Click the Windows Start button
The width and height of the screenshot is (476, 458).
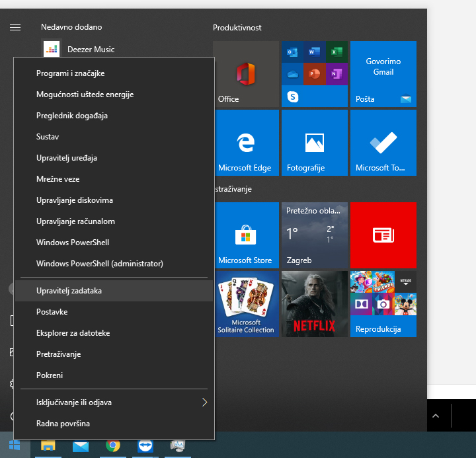coord(15,445)
